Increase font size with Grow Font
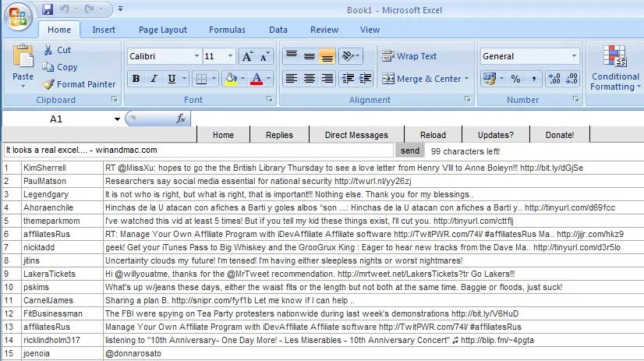This screenshot has height=361, width=644. click(247, 56)
